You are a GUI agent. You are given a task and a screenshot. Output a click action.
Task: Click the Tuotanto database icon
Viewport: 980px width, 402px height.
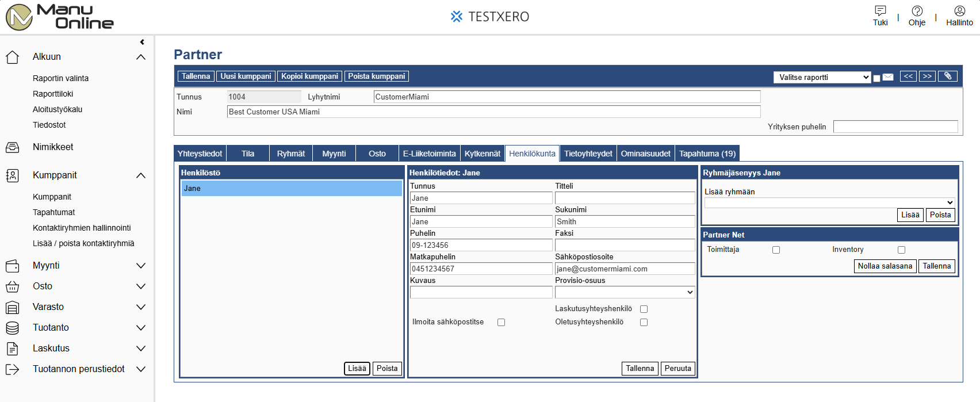(x=12, y=328)
